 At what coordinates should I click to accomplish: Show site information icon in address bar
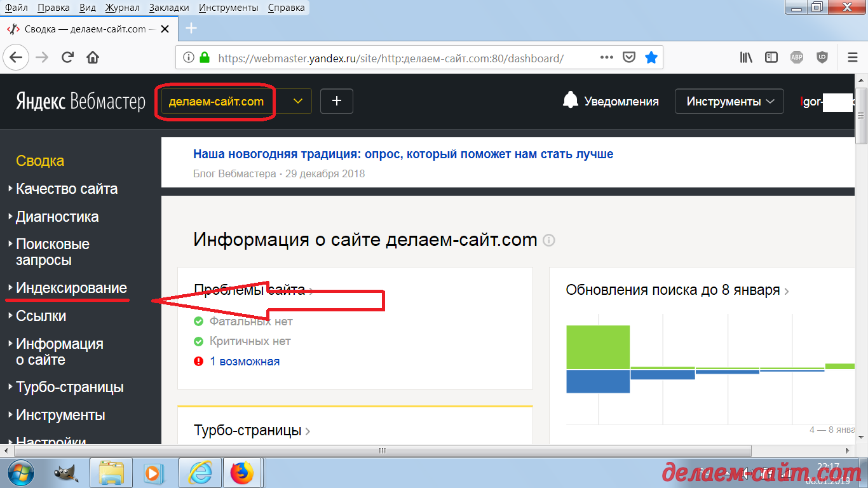[189, 58]
